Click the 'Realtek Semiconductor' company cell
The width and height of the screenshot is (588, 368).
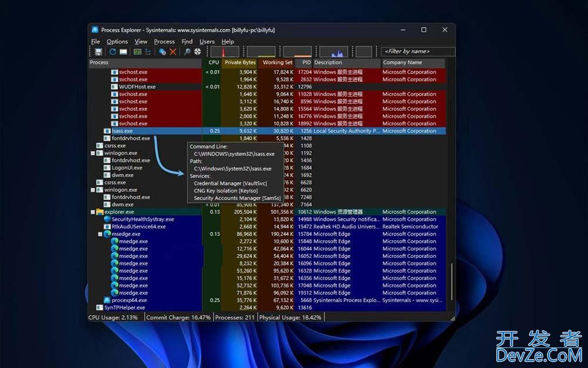point(410,227)
